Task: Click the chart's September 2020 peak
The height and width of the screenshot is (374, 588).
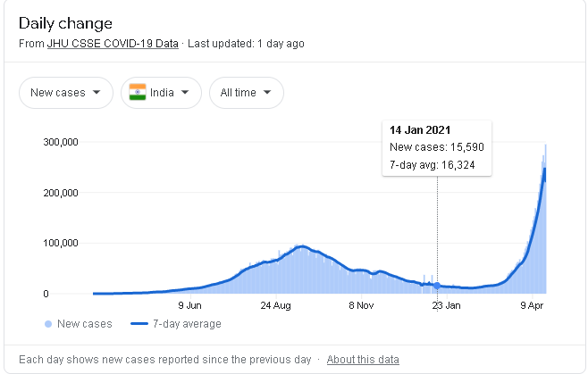Action: [302, 246]
